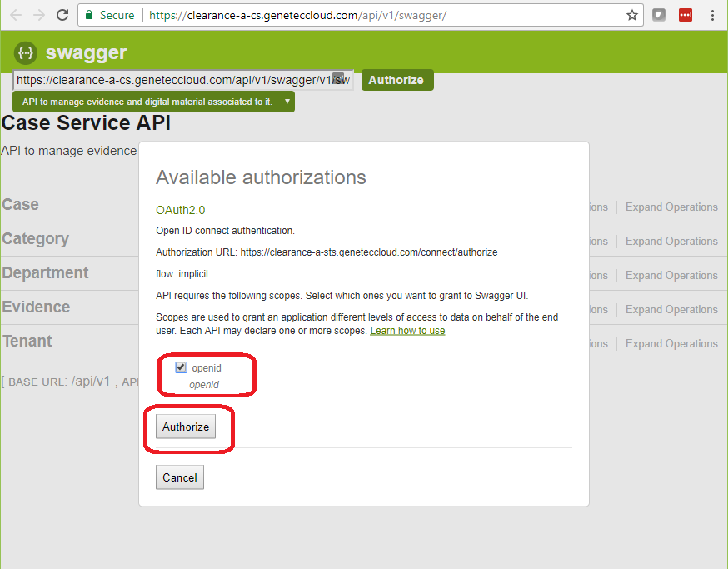
Task: Click the BASE URL footer text
Action: (x=70, y=382)
